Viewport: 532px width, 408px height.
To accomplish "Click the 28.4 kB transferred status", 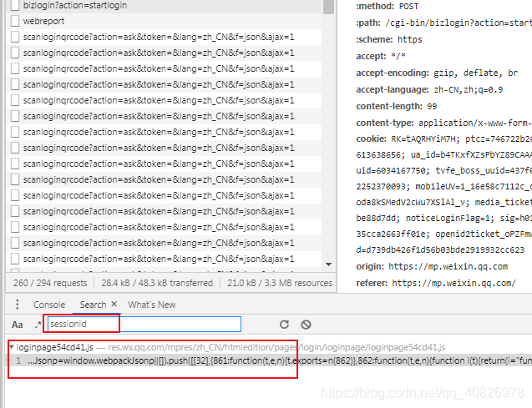I will pos(157,283).
